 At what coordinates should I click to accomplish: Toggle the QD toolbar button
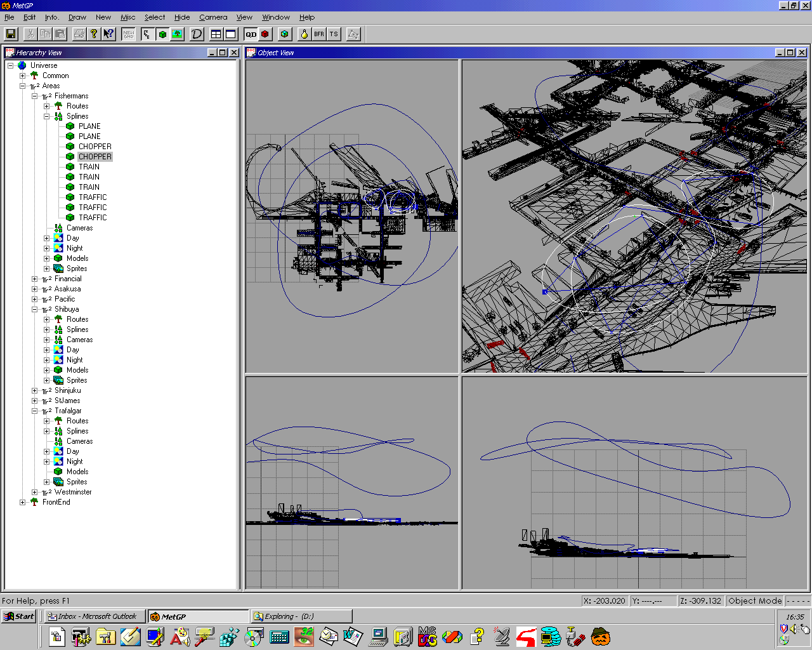(251, 34)
